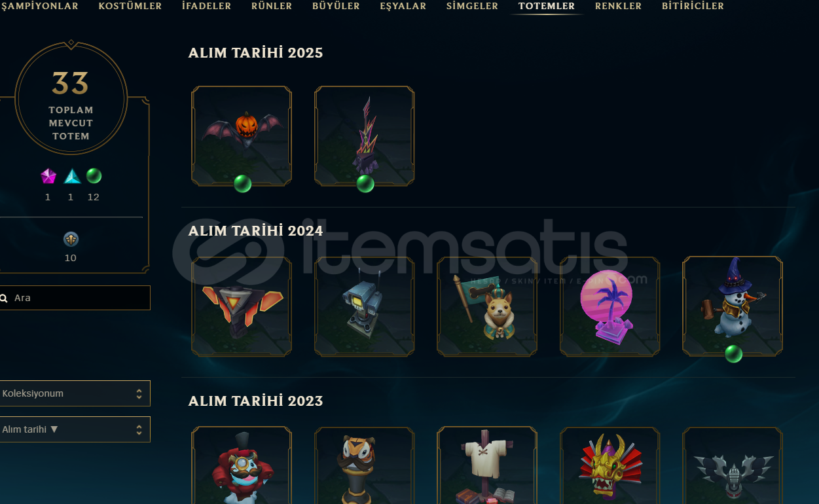
Task: Click the legacy emblem icon above 10
Action: click(71, 239)
